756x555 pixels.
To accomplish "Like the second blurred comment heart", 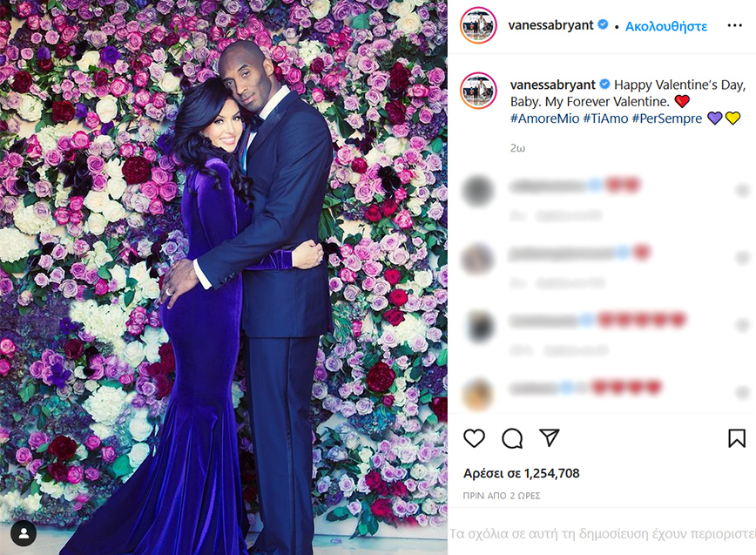I will (741, 258).
